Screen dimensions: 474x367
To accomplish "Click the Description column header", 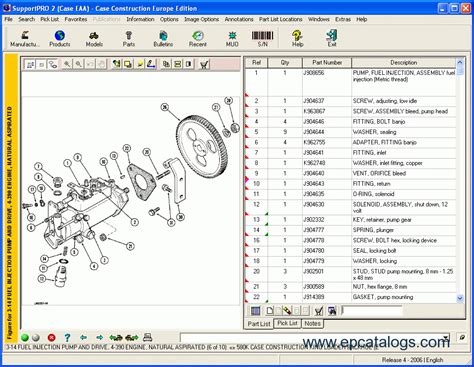I will click(x=404, y=62).
